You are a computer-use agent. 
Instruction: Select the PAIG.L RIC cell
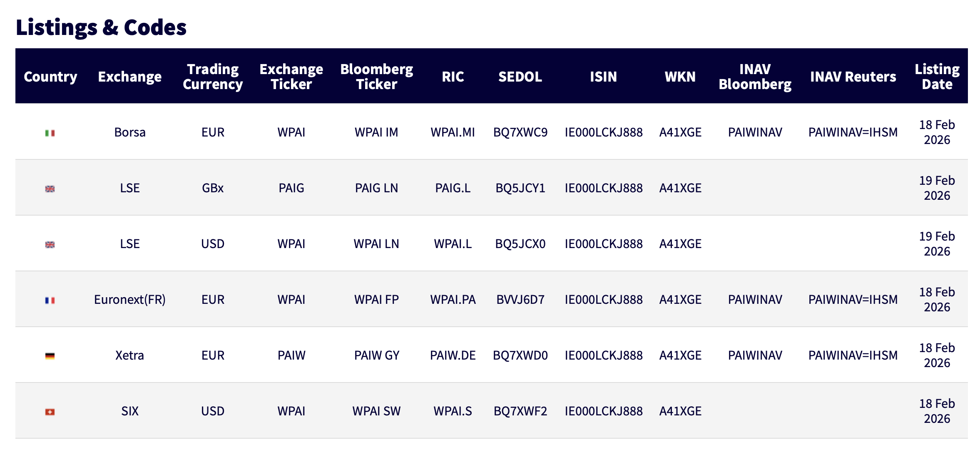453,188
